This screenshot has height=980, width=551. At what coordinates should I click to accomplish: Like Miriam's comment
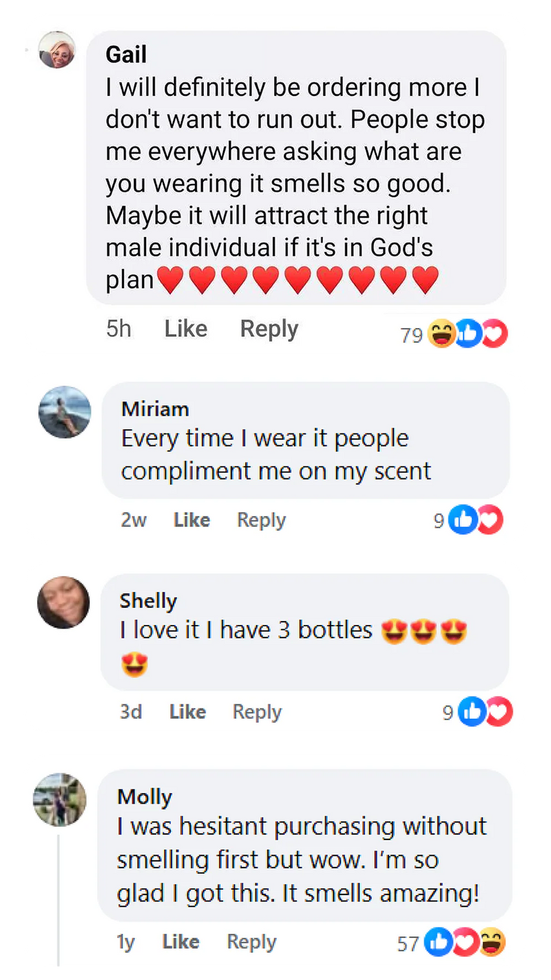(x=191, y=520)
